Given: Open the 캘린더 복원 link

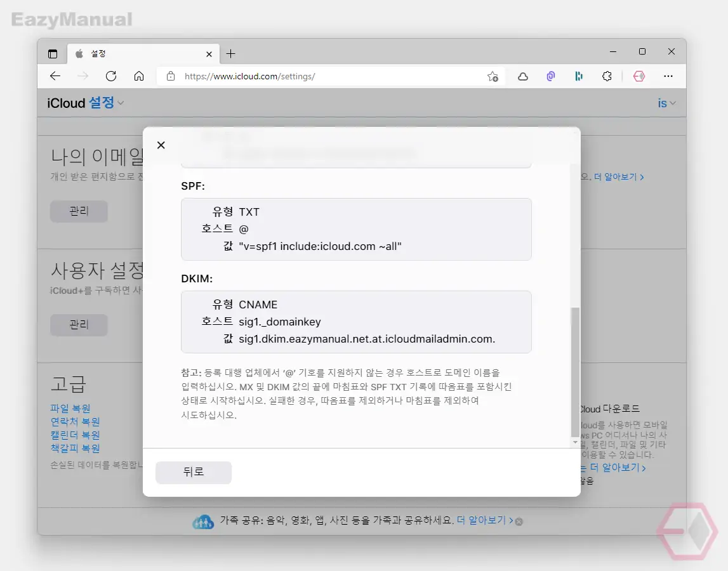Looking at the screenshot, I should pyautogui.click(x=76, y=435).
